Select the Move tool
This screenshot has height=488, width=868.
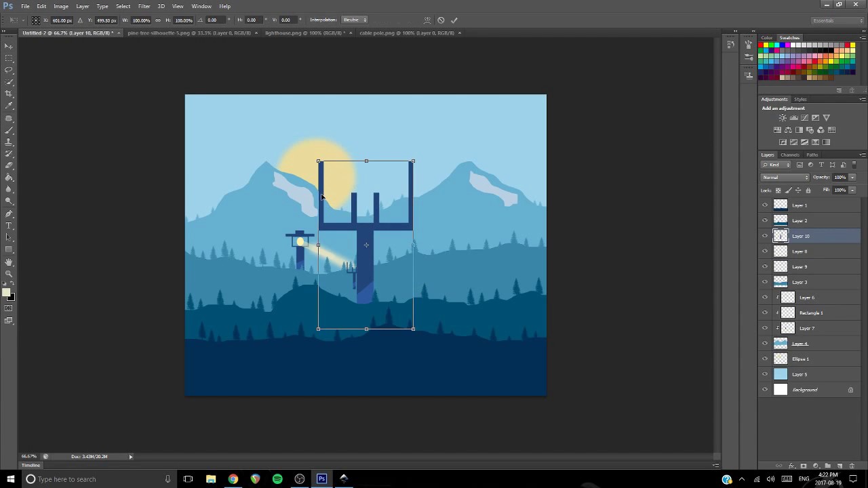click(9, 46)
